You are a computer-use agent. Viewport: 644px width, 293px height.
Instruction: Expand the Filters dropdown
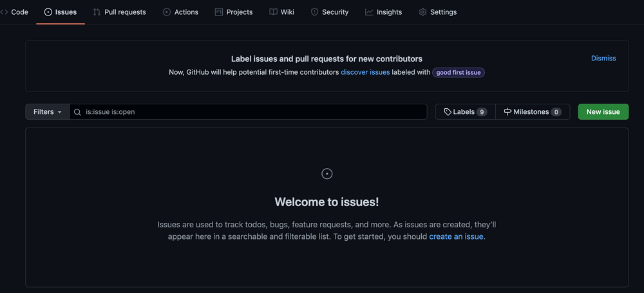48,112
